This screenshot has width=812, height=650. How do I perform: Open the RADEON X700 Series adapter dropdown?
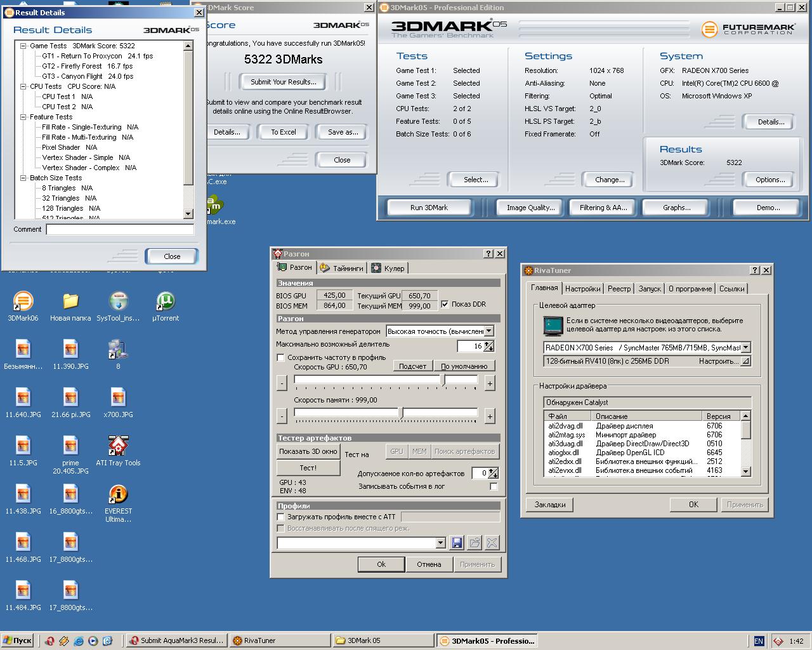745,347
